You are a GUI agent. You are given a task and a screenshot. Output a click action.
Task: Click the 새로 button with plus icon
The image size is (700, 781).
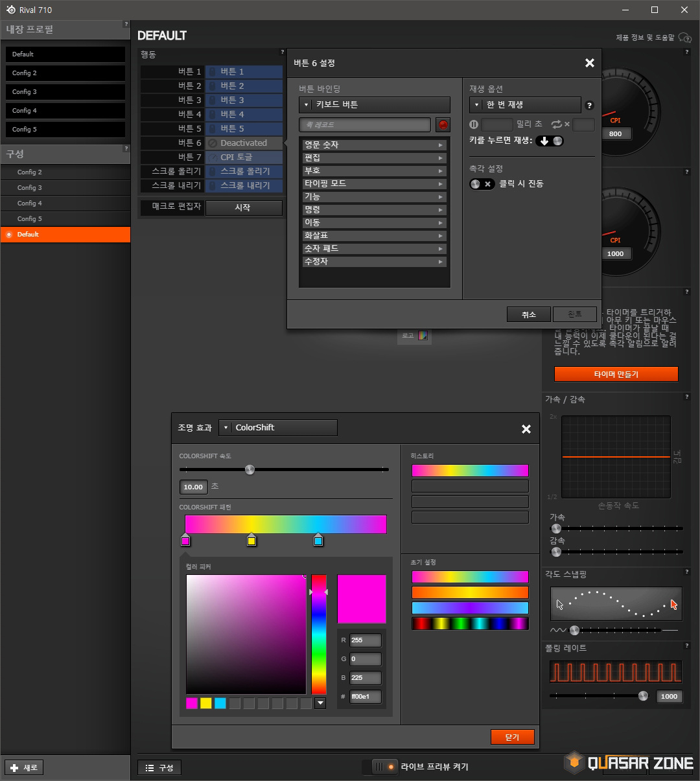click(25, 767)
